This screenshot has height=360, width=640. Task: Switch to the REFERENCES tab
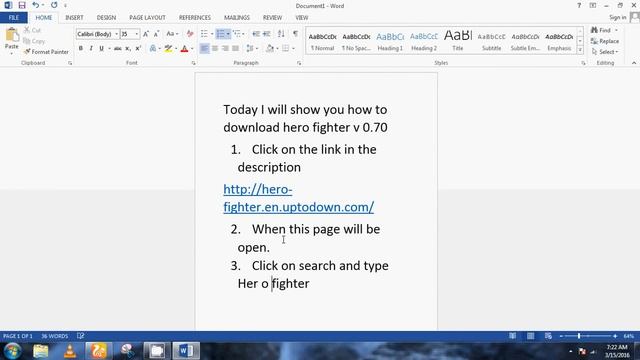click(x=195, y=18)
